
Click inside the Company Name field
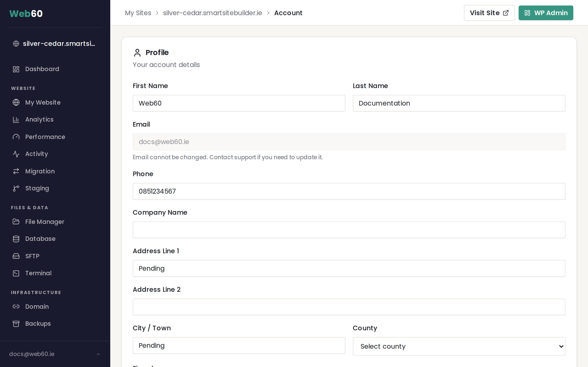tap(349, 230)
